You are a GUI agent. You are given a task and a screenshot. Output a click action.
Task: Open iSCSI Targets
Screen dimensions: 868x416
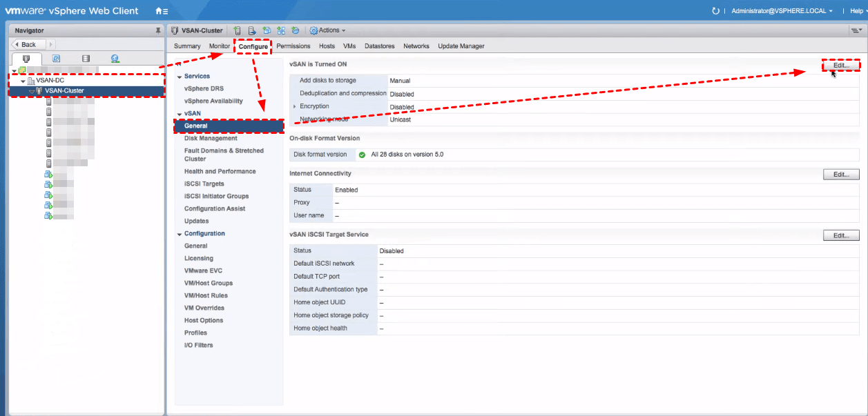click(204, 184)
